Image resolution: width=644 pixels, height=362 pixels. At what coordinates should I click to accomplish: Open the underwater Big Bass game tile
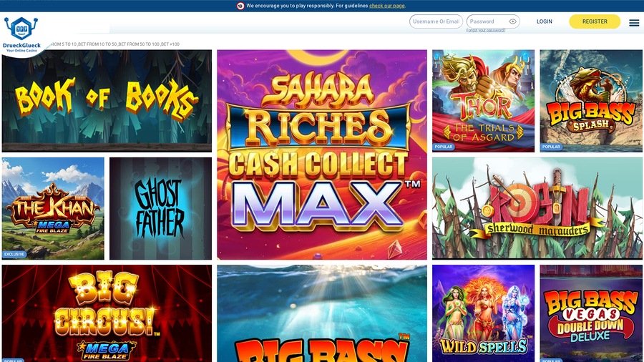pyautogui.click(x=322, y=313)
